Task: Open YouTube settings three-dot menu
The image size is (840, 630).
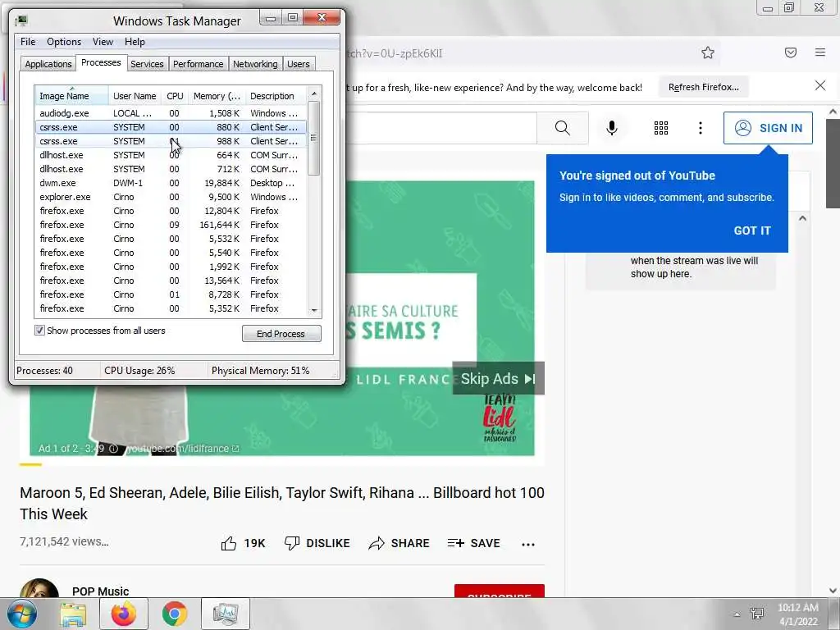Action: click(x=701, y=128)
